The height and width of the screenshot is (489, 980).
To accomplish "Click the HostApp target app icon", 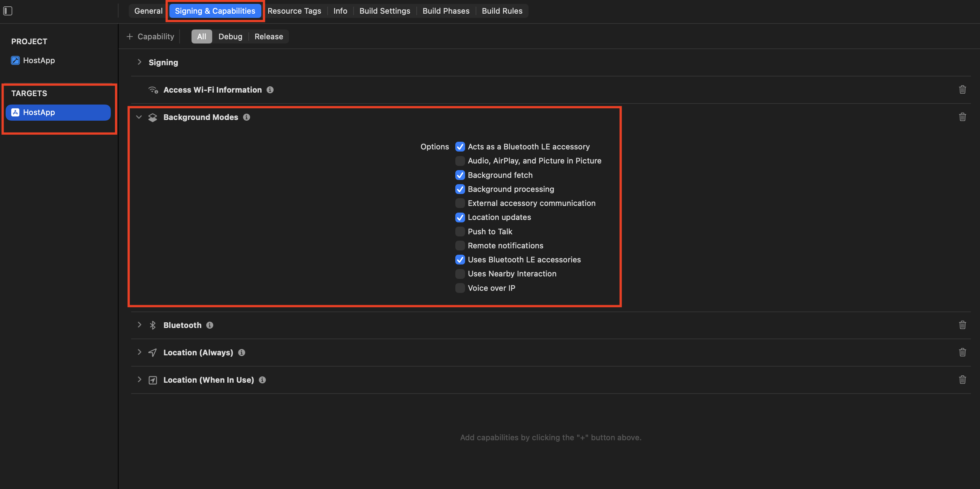I will [x=15, y=112].
